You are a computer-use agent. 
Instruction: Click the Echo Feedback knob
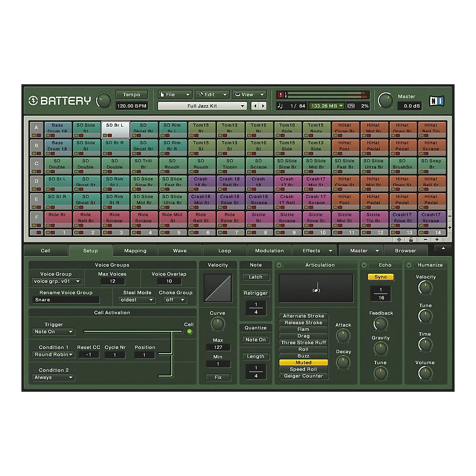(380, 324)
